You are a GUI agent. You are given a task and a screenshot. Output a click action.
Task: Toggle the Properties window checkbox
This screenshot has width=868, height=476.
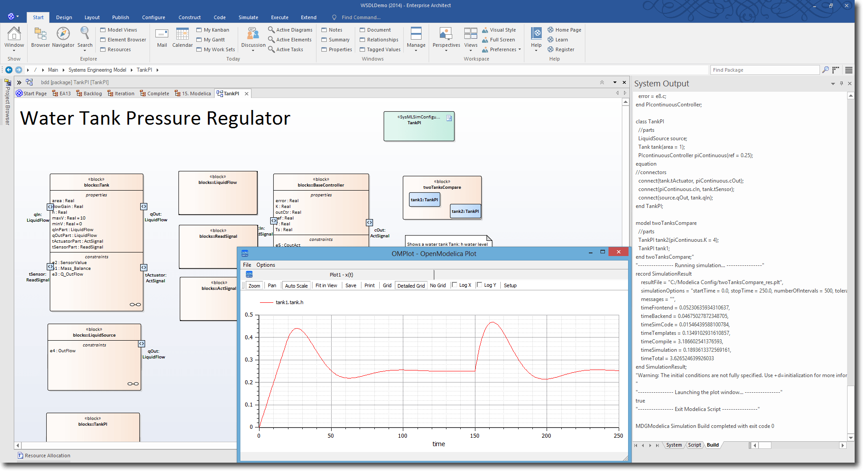[x=324, y=49]
